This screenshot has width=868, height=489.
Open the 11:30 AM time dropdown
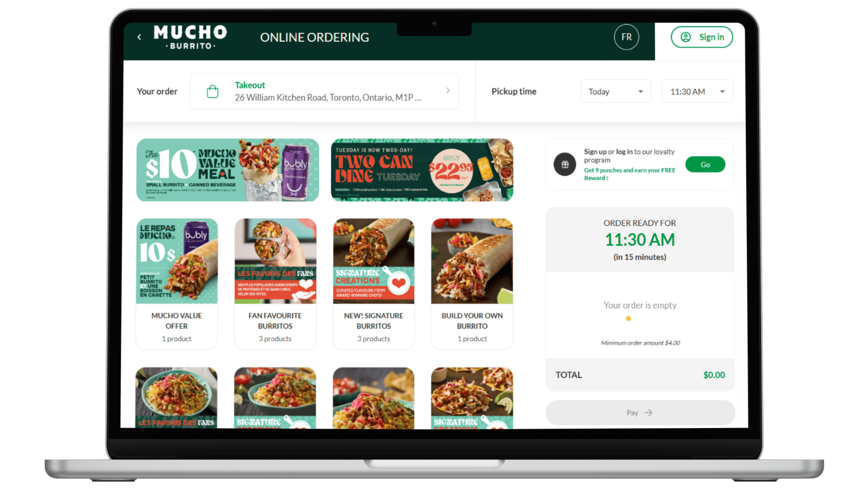[x=697, y=92]
